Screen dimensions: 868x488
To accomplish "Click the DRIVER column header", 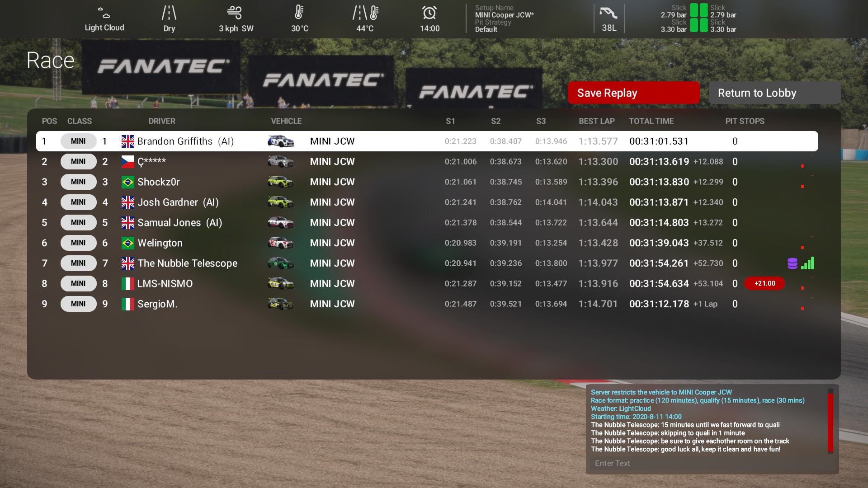I will click(x=162, y=121).
